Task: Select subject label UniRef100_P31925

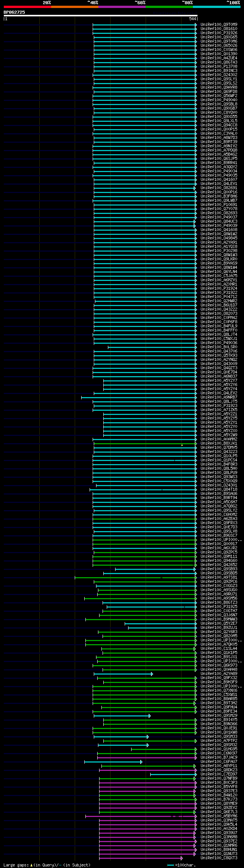Action: pyautogui.click(x=219, y=606)
